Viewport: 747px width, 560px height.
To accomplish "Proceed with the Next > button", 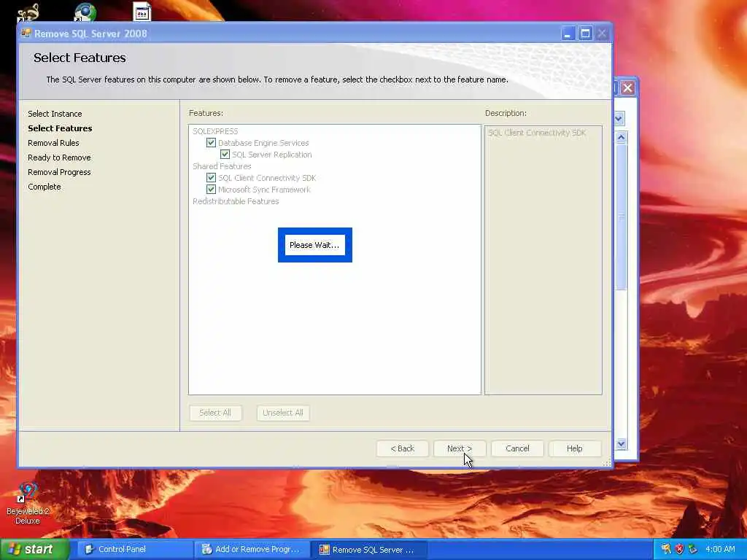I will pos(460,448).
